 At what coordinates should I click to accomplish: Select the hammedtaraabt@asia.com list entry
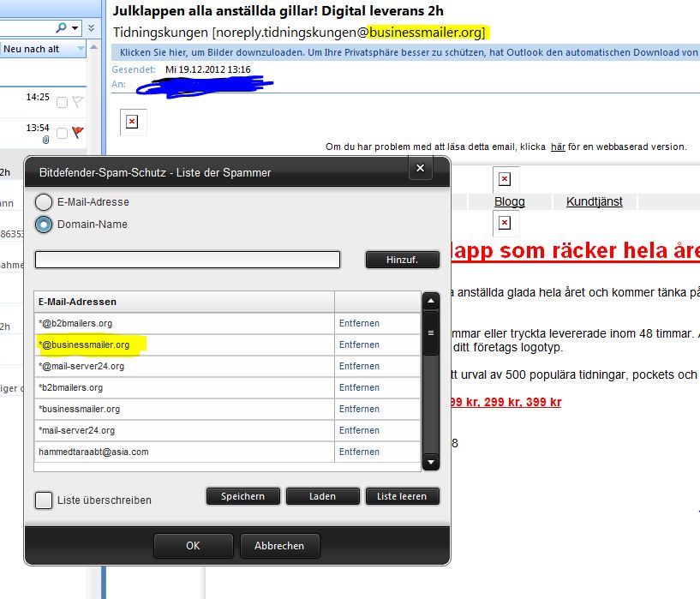tap(184, 452)
